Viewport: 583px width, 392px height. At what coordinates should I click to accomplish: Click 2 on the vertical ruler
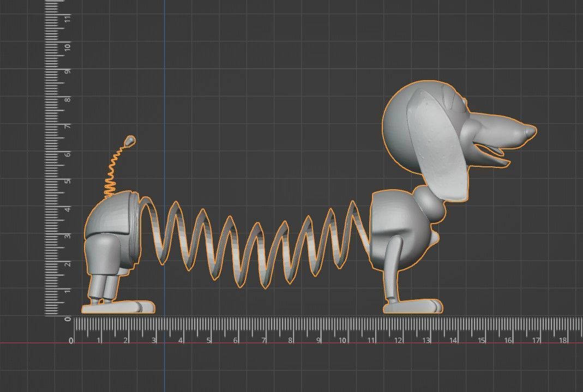tap(67, 264)
